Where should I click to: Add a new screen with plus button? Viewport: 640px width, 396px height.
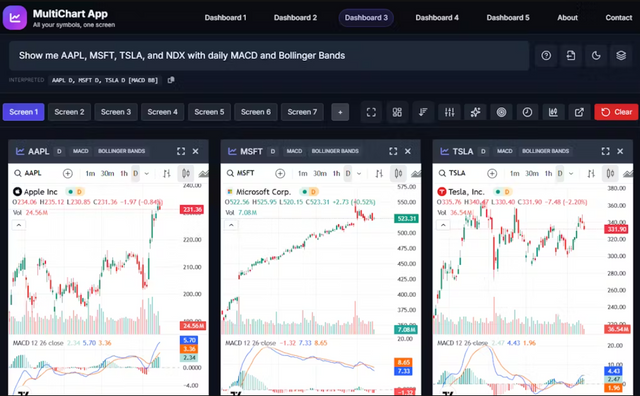click(x=340, y=112)
